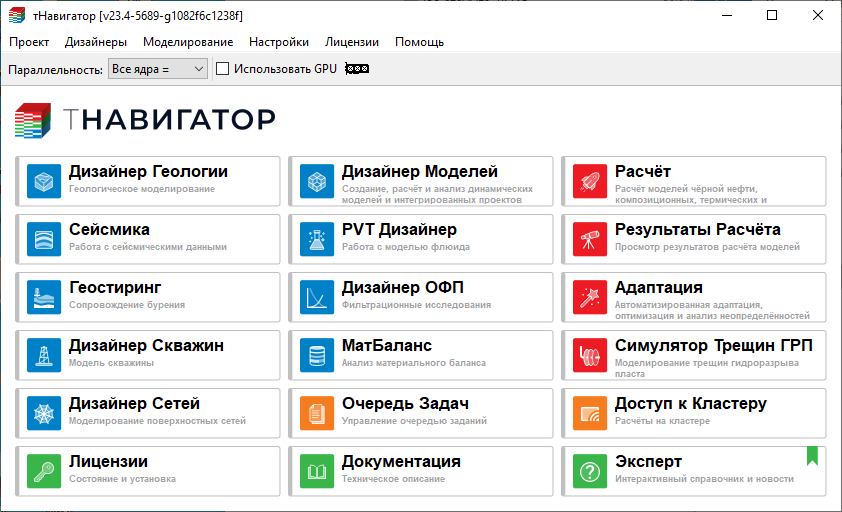Click the Дизайнер Сетей web icon

[x=43, y=413]
